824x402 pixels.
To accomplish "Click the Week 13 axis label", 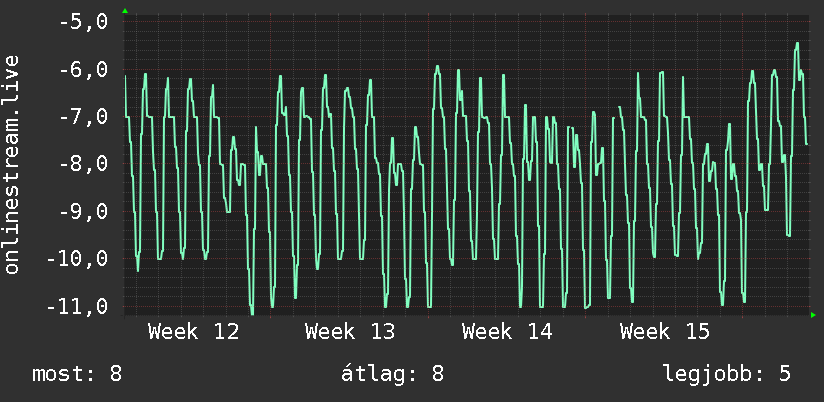I will coord(350,332).
